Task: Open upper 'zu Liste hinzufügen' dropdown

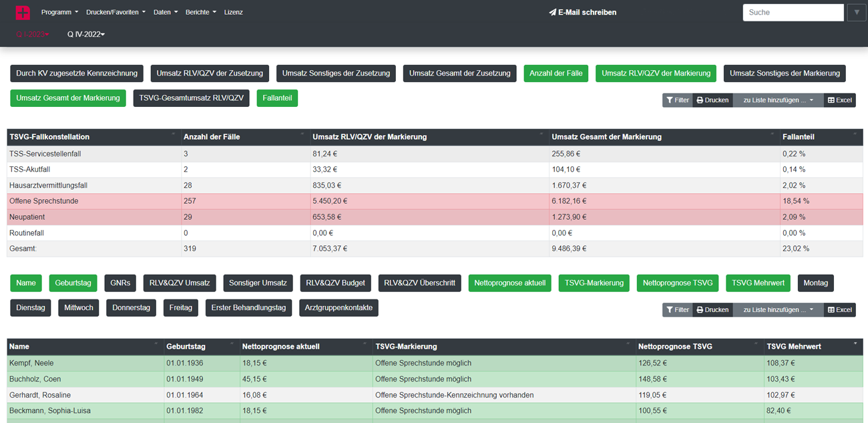Action: tap(778, 100)
